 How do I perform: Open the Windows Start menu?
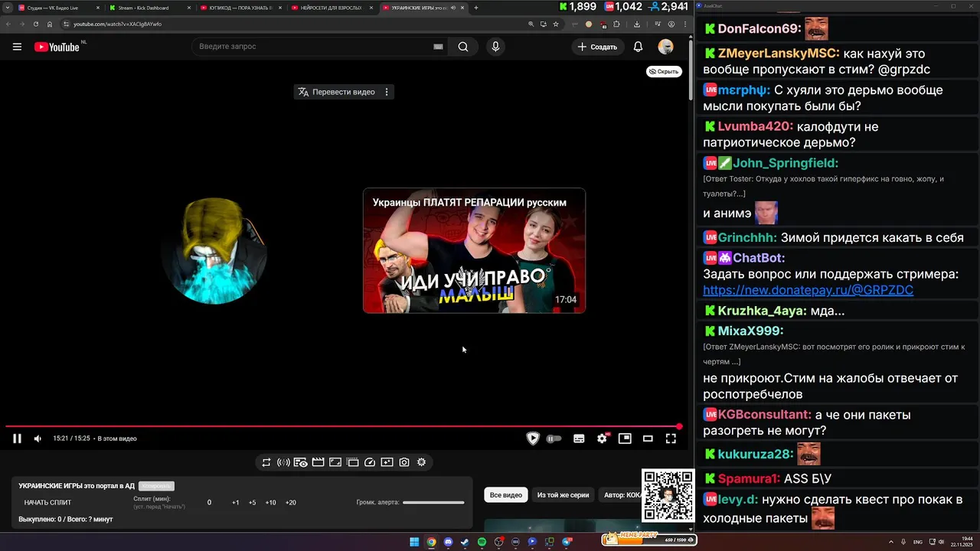[x=414, y=542]
